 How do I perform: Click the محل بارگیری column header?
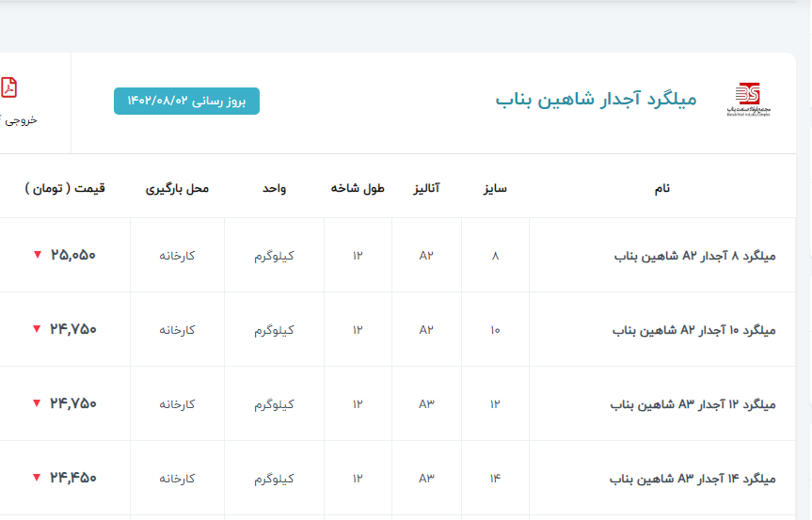177,188
